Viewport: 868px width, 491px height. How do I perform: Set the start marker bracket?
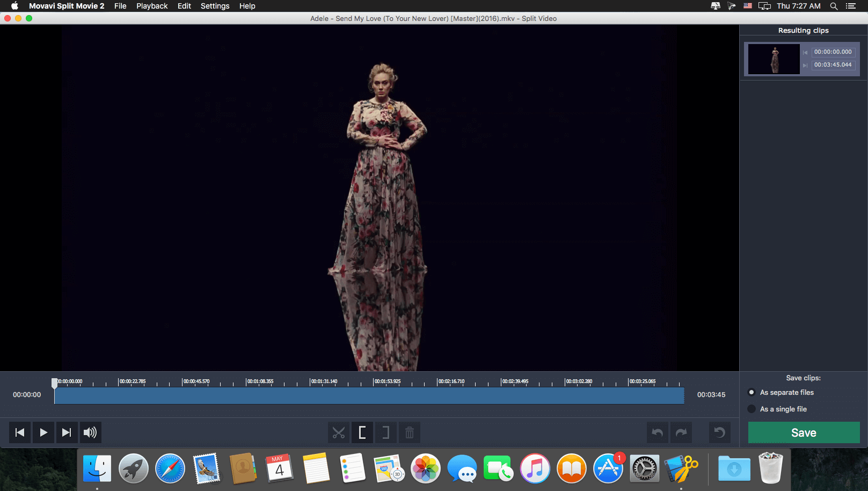[362, 432]
